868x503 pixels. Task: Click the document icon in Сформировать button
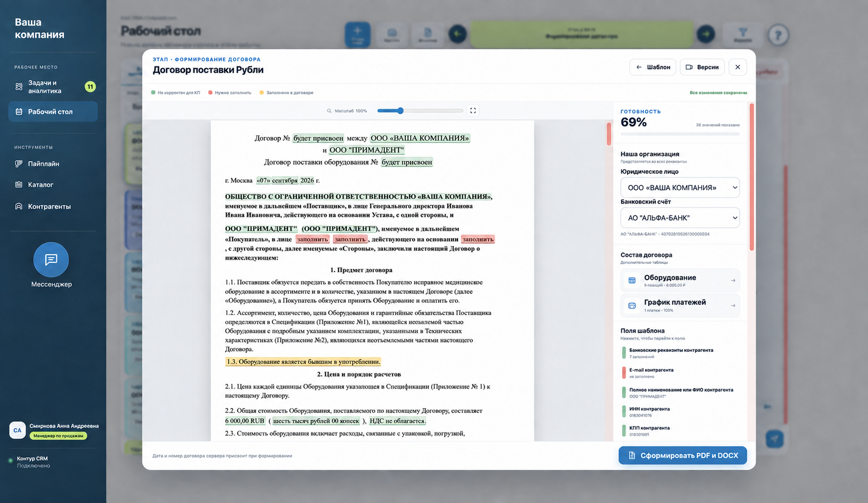[x=632, y=456]
